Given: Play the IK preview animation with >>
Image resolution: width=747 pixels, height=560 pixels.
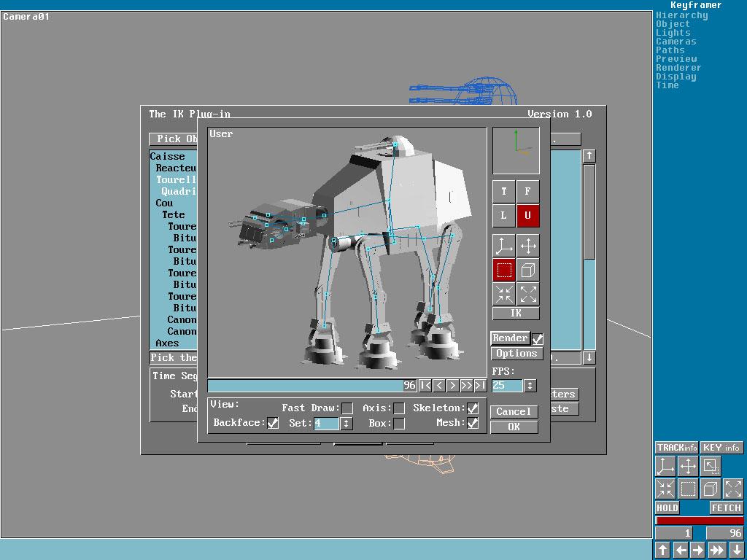Looking at the screenshot, I should coord(466,385).
